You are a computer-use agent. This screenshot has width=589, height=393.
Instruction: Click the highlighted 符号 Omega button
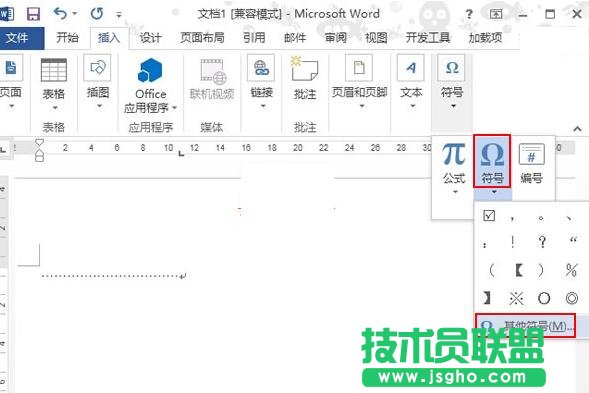(x=492, y=161)
